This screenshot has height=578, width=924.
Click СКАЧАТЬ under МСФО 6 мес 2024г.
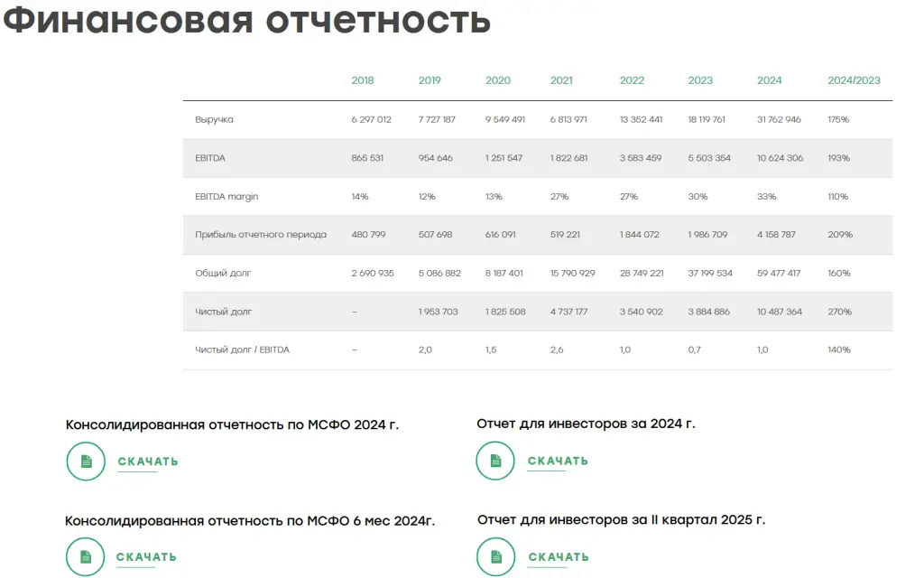point(146,556)
